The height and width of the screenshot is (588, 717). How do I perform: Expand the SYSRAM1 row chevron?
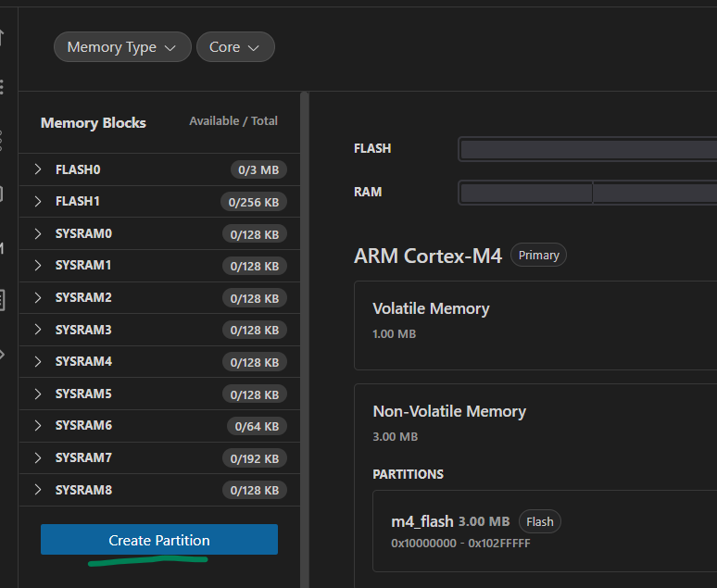pyautogui.click(x=38, y=266)
